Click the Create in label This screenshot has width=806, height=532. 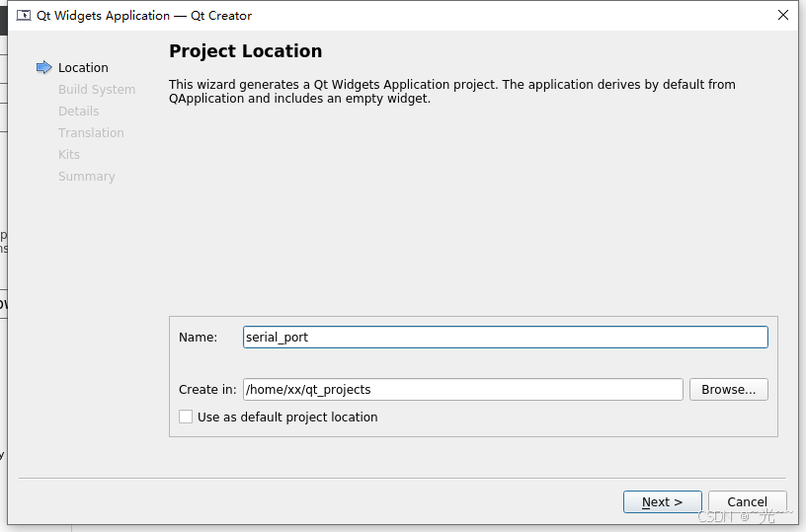(x=207, y=389)
